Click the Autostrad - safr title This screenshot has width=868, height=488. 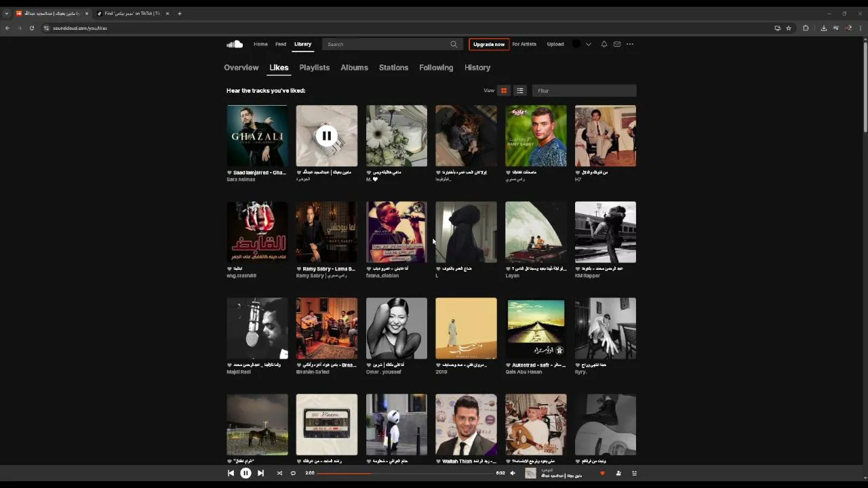[x=538, y=365]
